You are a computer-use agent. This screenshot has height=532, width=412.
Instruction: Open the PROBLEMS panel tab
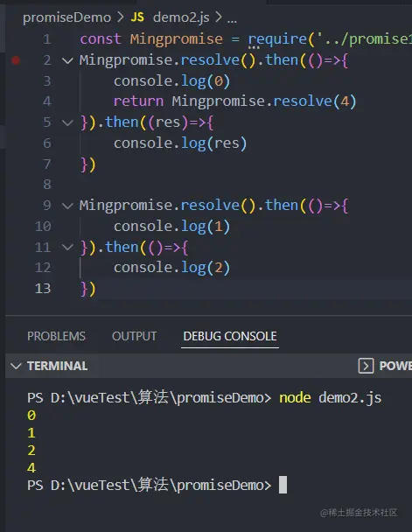click(56, 336)
